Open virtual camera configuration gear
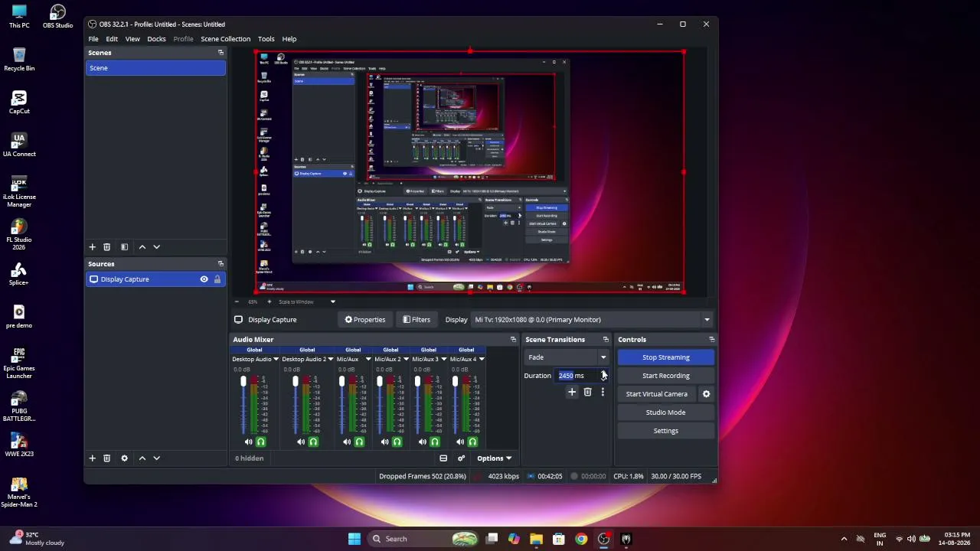Image resolution: width=980 pixels, height=551 pixels. click(706, 394)
